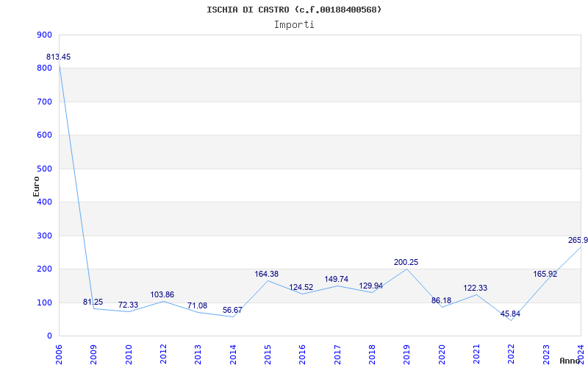Click the 600 y-axis tick label
Viewport: 588px width, 368px height.
45,135
